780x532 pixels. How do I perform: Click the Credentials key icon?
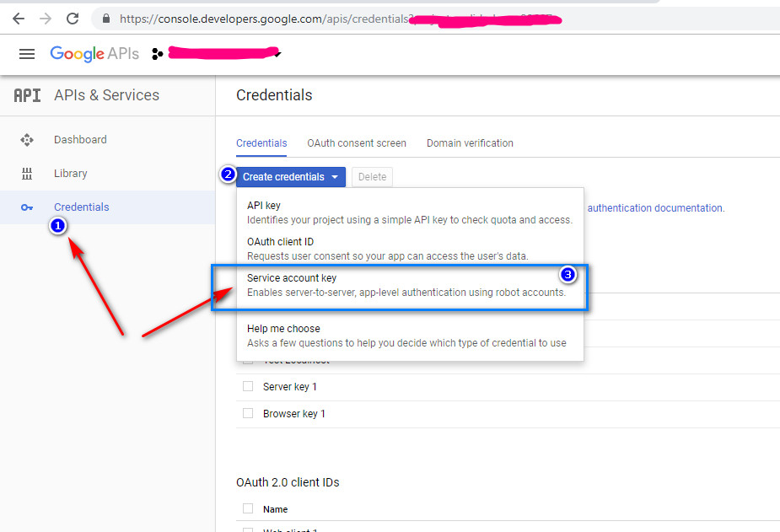click(x=27, y=207)
